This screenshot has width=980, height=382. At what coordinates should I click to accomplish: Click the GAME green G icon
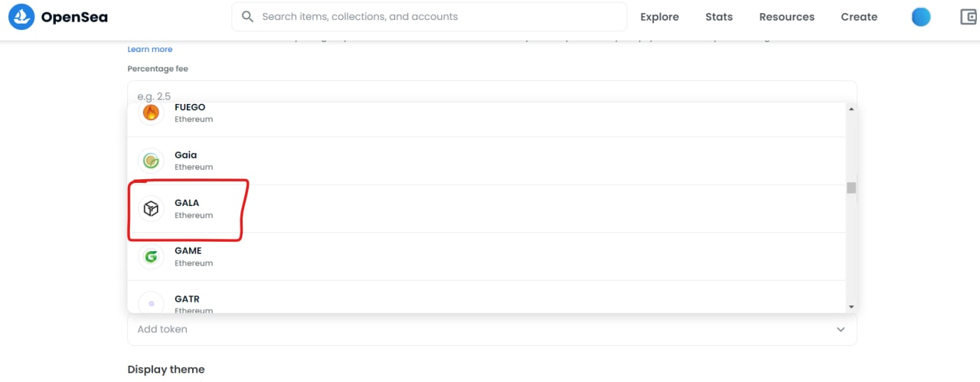pos(151,256)
